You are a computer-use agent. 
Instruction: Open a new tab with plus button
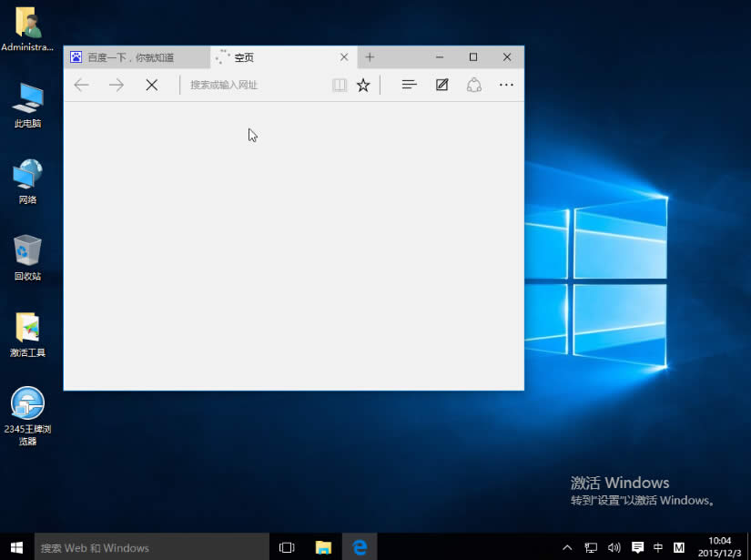(x=370, y=56)
